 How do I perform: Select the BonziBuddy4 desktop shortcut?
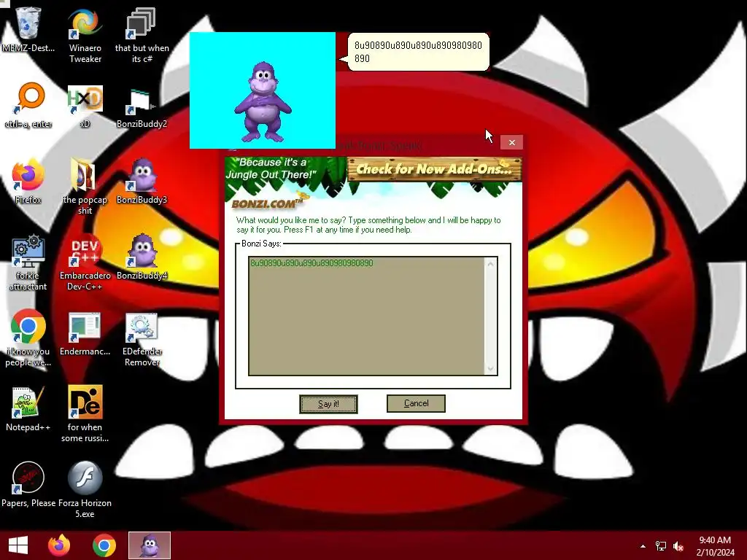click(142, 257)
